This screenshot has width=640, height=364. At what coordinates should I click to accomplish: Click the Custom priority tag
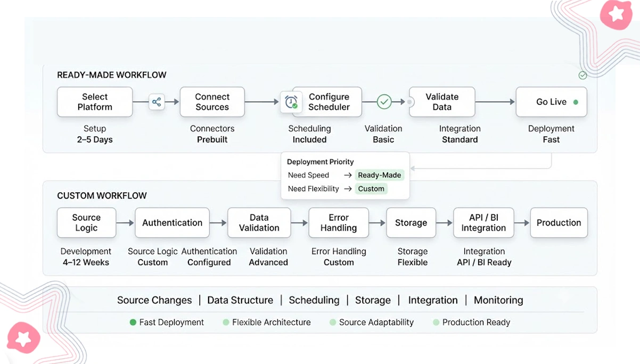pyautogui.click(x=371, y=188)
